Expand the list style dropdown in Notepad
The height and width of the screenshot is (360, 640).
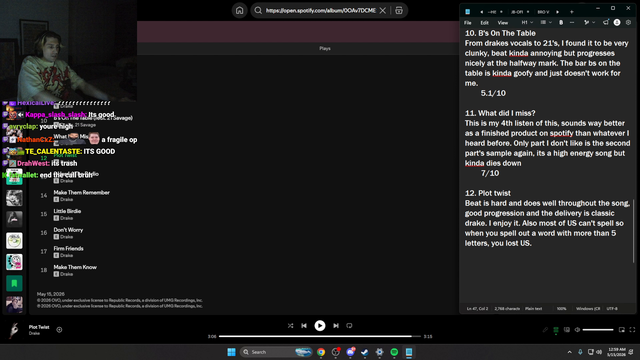click(x=546, y=23)
